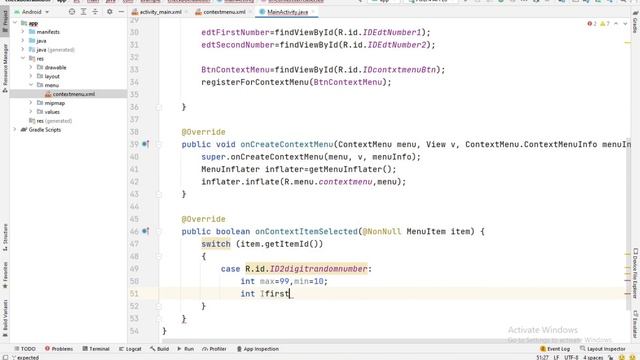Open Project panel settings gear
Viewport: 640px width, 360px height.
click(x=109, y=12)
